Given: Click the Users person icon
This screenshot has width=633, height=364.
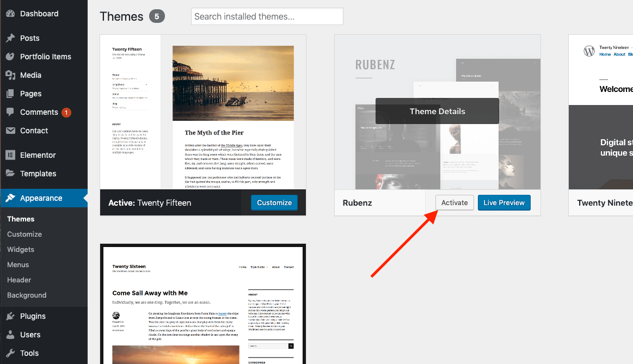Looking at the screenshot, I should tap(10, 335).
